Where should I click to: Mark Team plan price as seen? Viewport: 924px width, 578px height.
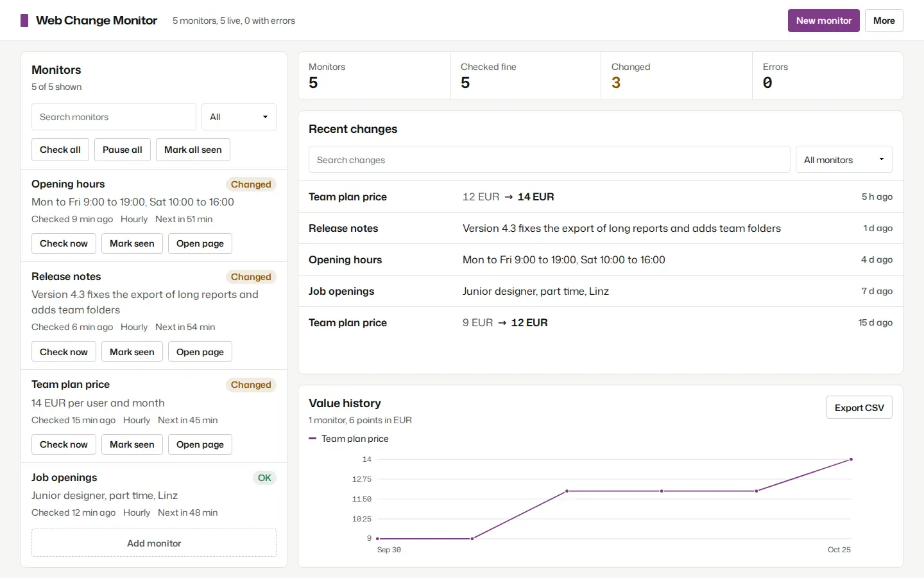[x=132, y=444]
